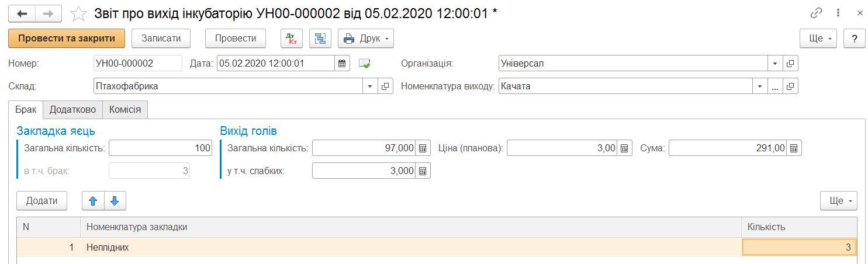Expand the Номенклатура виходу dropdown
This screenshot has height=264, width=868.
(x=760, y=86)
